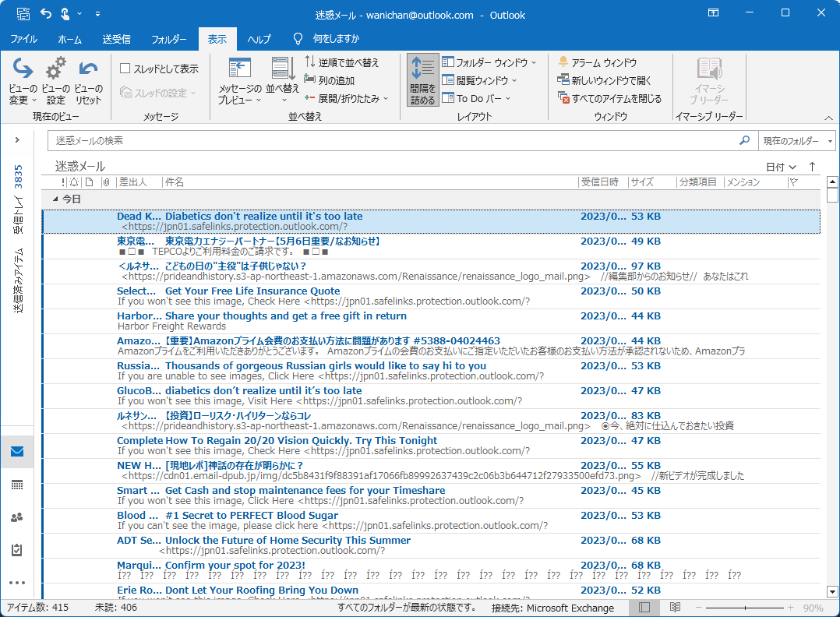The height and width of the screenshot is (617, 840).
Task: Click 何をしますか Tell Me box
Action: click(336, 39)
